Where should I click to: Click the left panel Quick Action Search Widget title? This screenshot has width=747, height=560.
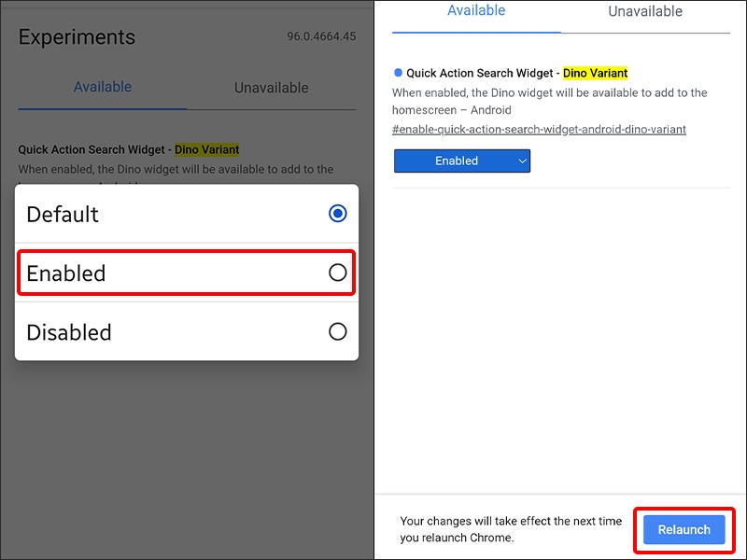point(93,149)
